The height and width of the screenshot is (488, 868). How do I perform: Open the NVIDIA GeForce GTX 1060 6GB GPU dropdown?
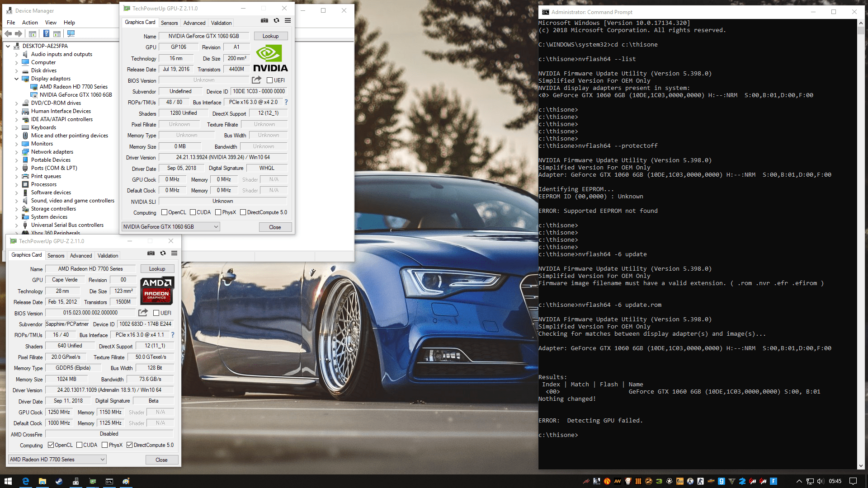click(171, 227)
